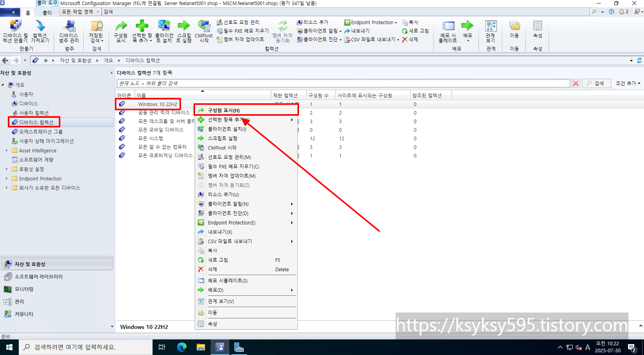Choose Start CMPivot in context menu

tap(246, 148)
